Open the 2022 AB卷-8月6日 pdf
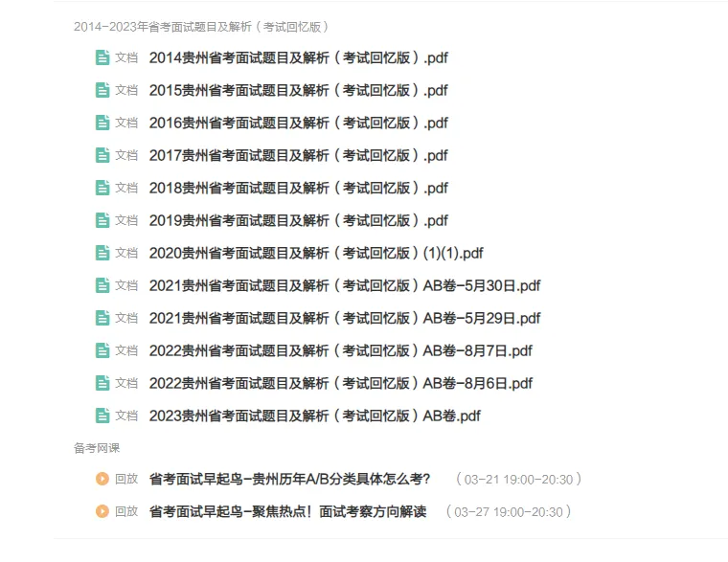This screenshot has width=728, height=562. pos(341,383)
